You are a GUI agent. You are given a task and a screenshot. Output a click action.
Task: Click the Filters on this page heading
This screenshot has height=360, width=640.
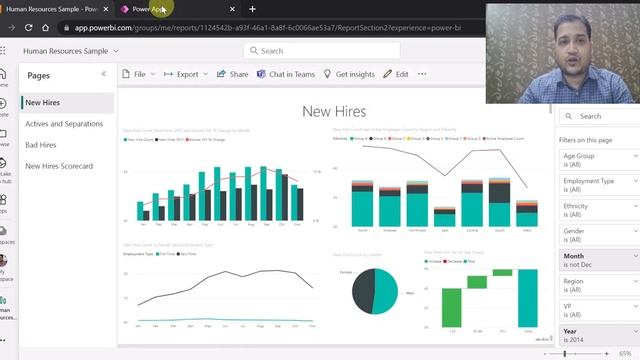click(585, 140)
